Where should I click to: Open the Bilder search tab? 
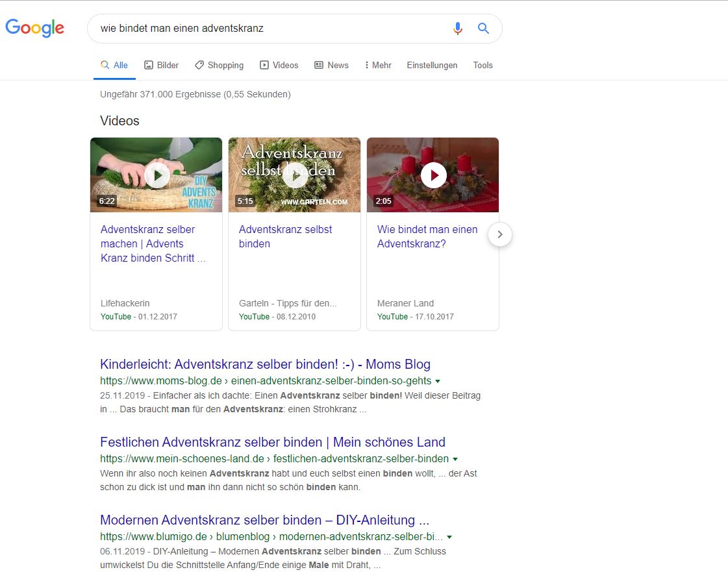pyautogui.click(x=161, y=65)
